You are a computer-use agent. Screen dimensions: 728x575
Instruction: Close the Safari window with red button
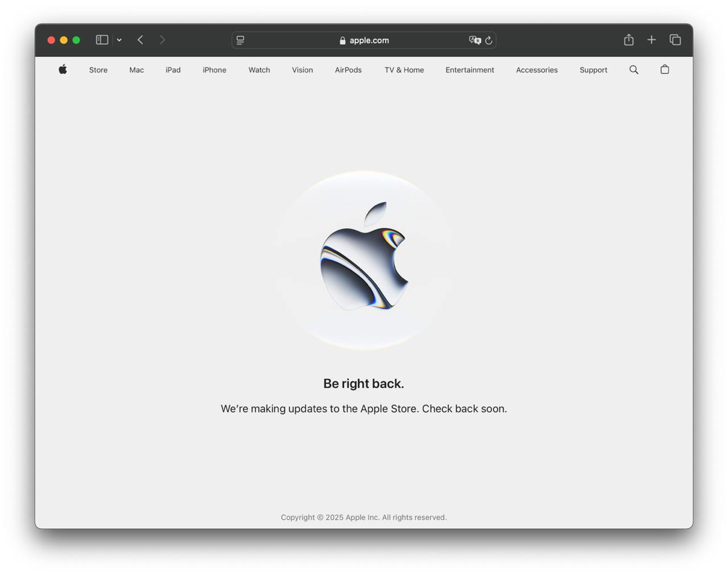click(51, 40)
